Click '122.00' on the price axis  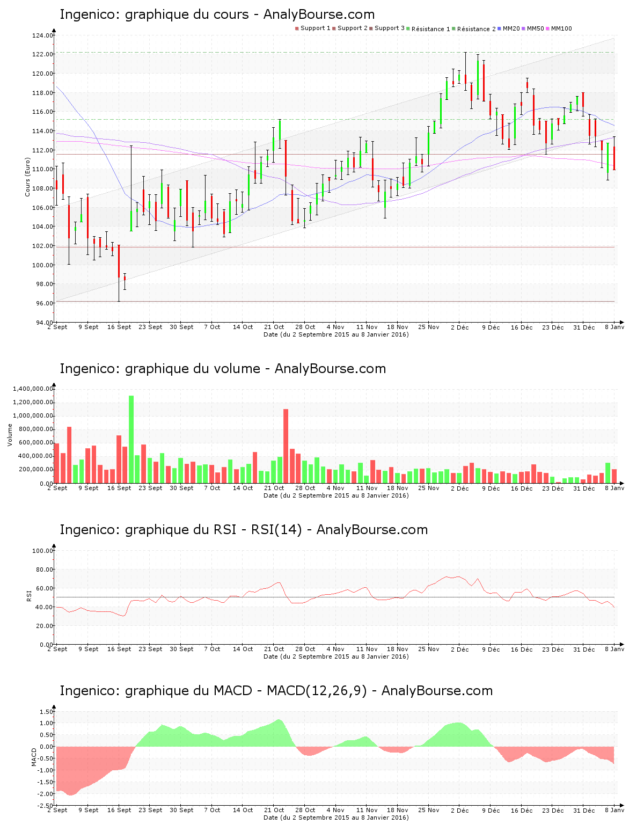click(x=42, y=55)
